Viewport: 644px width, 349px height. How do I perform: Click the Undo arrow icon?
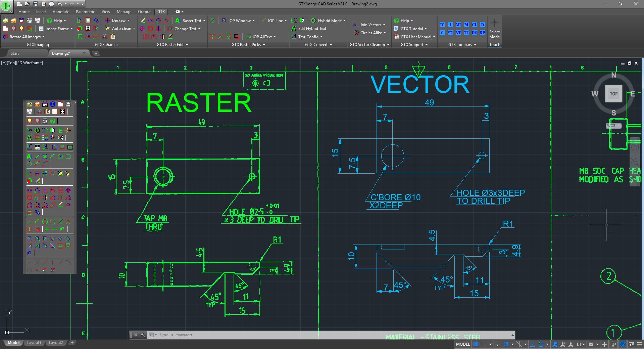(x=60, y=4)
